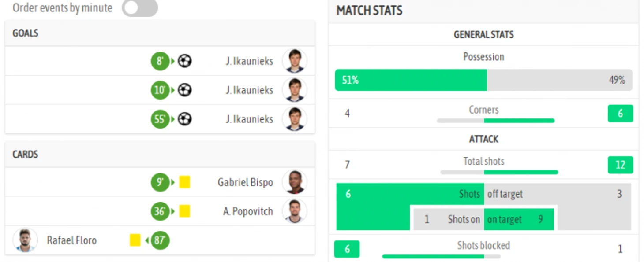Viewport: 644px width, 262px height.
Task: Click Rafael Floro's yellow card icon
Action: pos(135,240)
